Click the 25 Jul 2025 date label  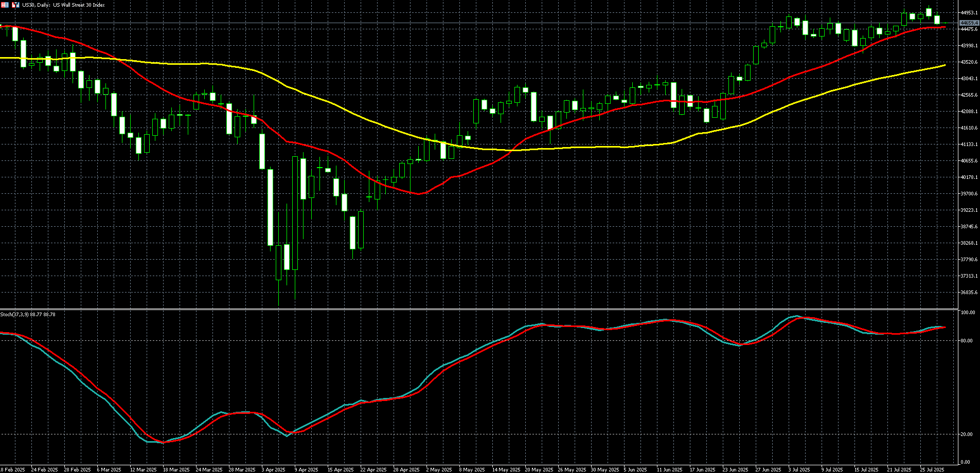[x=932, y=469]
